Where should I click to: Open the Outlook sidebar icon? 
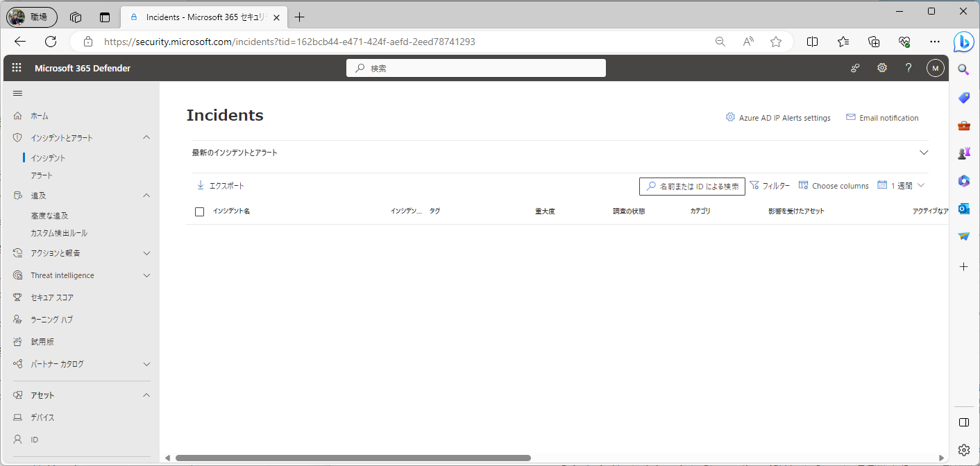click(x=963, y=209)
